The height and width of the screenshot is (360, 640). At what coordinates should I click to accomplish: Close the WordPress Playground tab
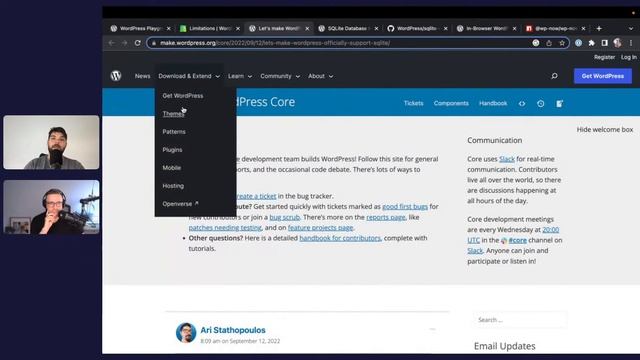pyautogui.click(x=169, y=29)
